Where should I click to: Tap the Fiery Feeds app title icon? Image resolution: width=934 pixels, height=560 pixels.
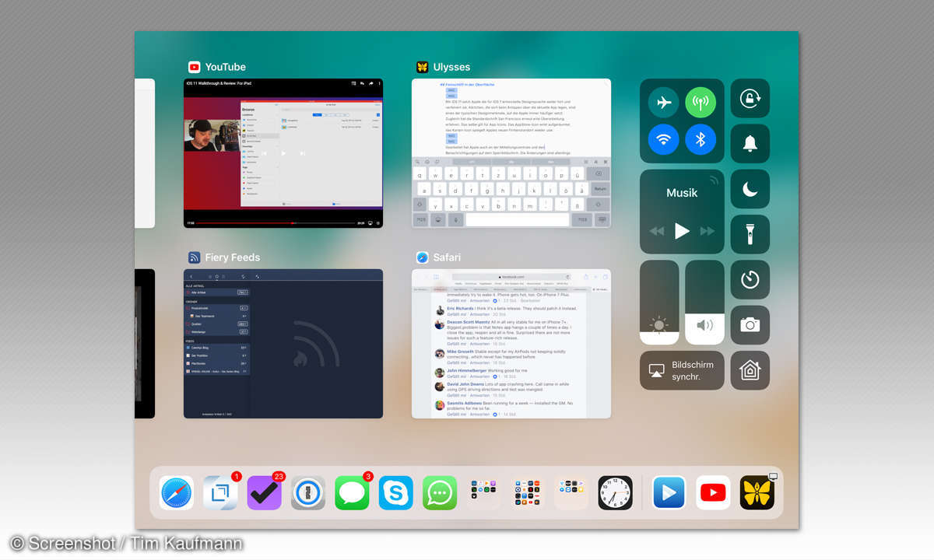point(195,257)
